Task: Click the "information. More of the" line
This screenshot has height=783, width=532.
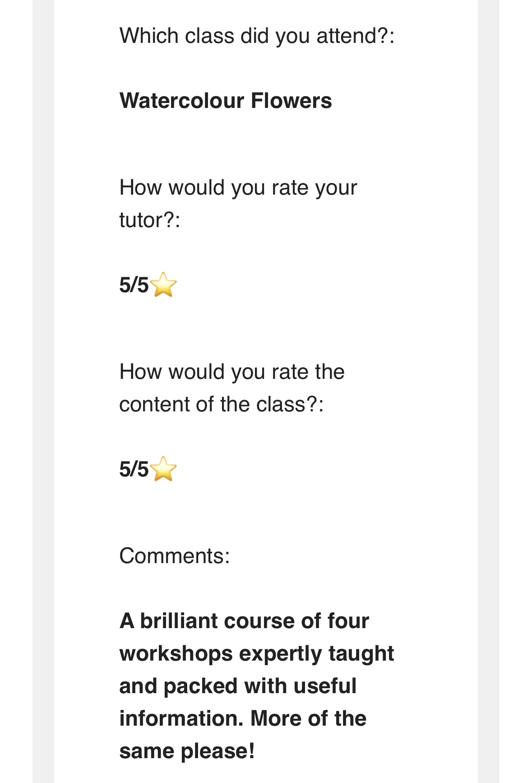Action: (242, 718)
